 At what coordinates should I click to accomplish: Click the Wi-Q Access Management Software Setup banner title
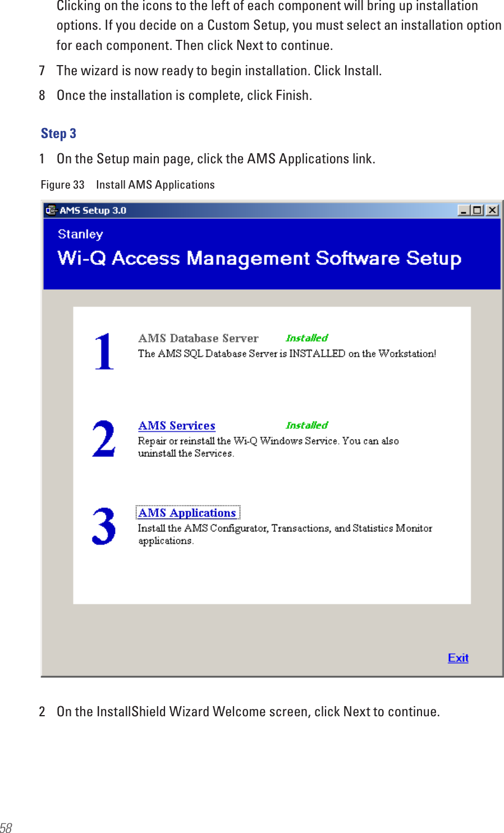tap(259, 258)
